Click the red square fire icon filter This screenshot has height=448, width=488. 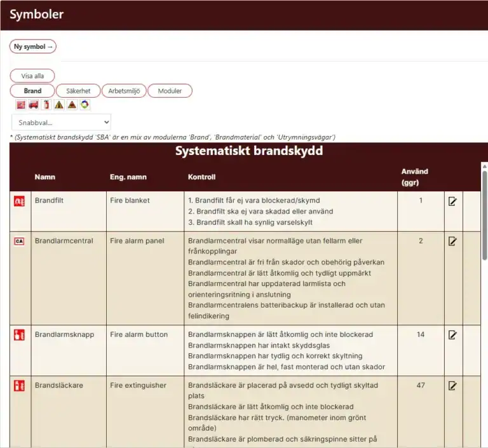point(21,105)
